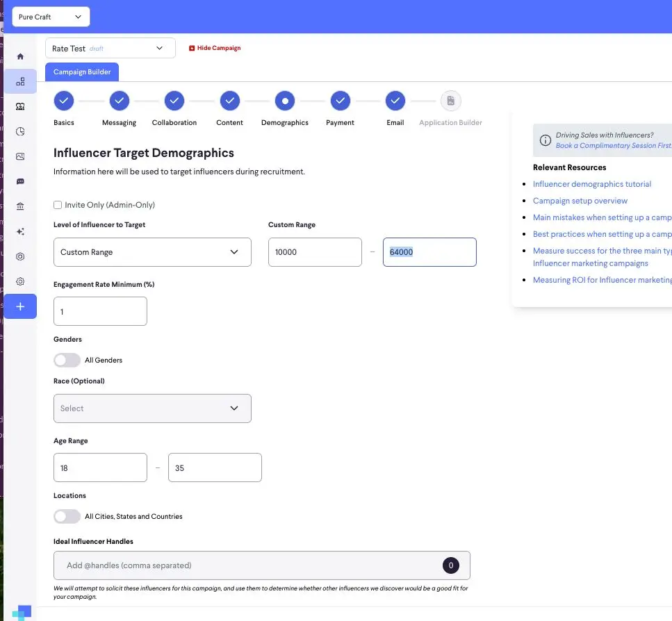Open Campaign setup overview link

pyautogui.click(x=580, y=201)
